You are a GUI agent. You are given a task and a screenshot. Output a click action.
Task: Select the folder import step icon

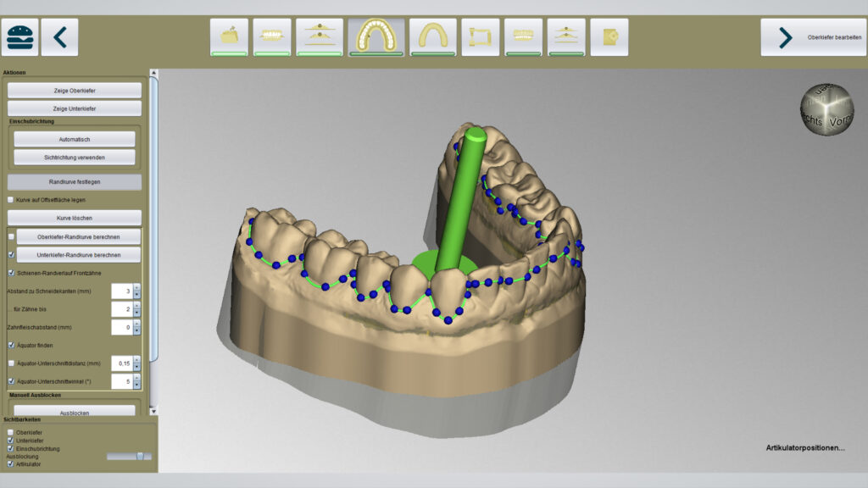(230, 36)
